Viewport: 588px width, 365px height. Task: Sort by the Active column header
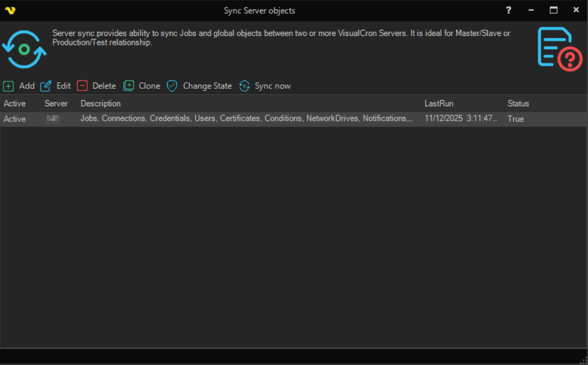pyautogui.click(x=15, y=103)
